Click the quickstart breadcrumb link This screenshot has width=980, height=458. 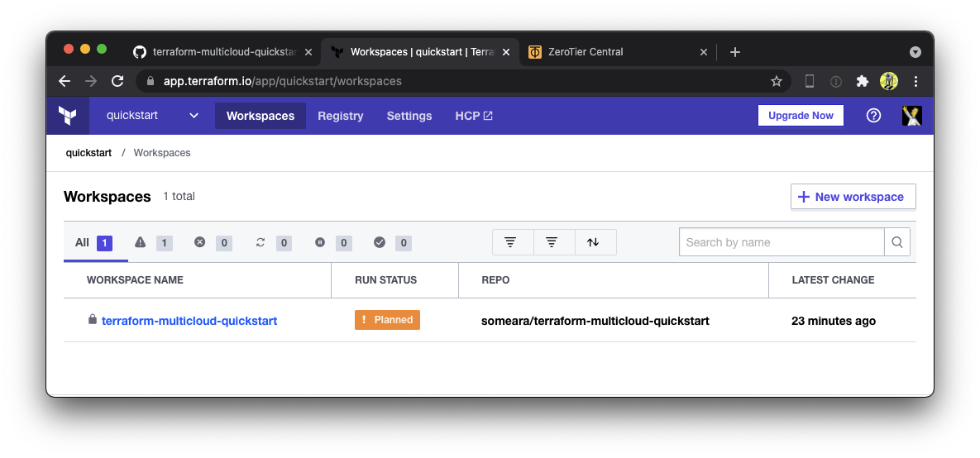[x=88, y=152]
